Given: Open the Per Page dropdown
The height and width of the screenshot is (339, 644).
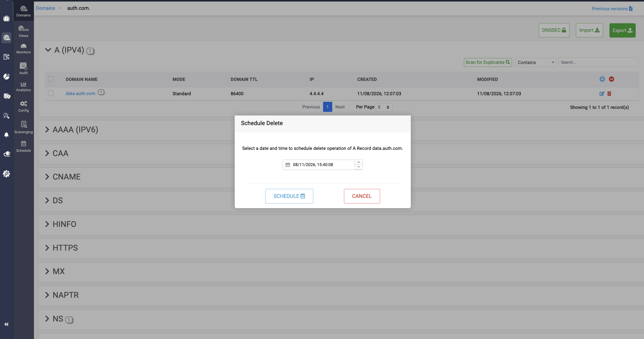Looking at the screenshot, I should (x=384, y=107).
